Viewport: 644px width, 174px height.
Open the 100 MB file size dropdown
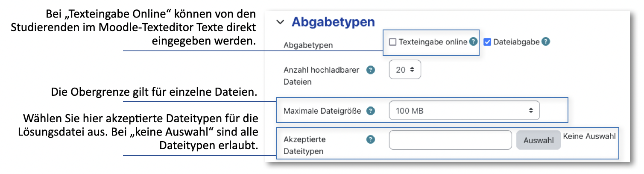(x=464, y=111)
